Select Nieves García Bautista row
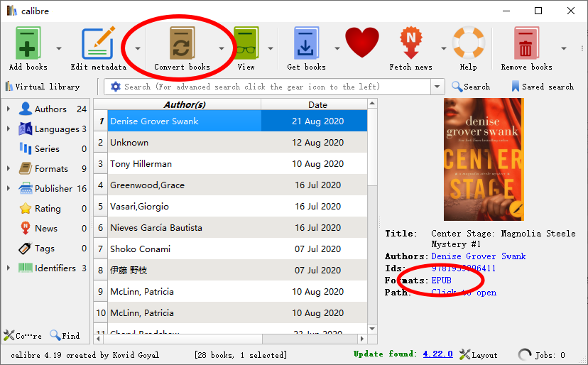This screenshot has height=365, width=588. [237, 228]
